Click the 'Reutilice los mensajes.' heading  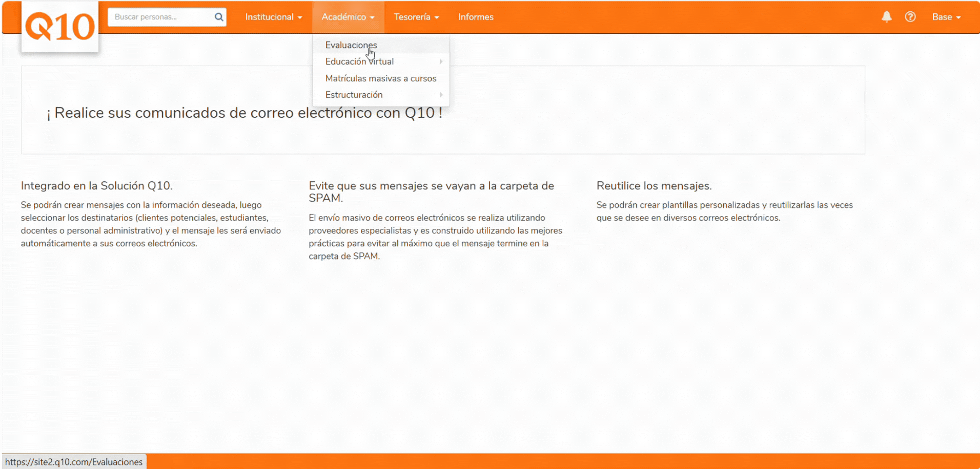point(654,186)
